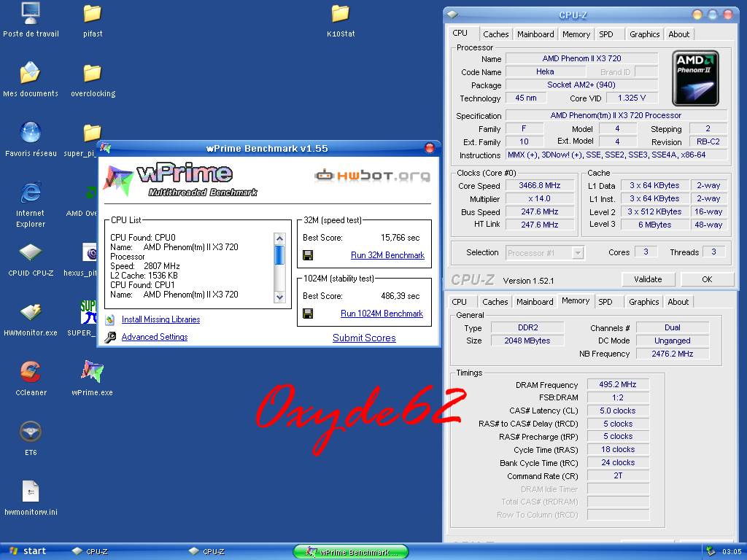Activate the first CPU-Z taskbar button

pyautogui.click(x=90, y=551)
